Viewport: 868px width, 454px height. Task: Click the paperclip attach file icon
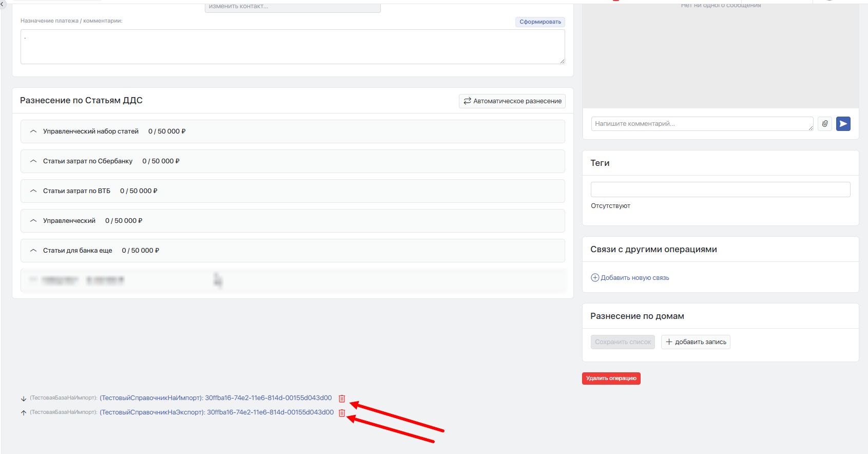point(824,124)
